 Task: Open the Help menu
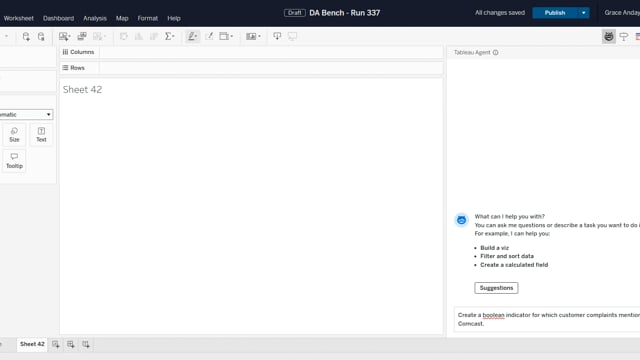pos(174,18)
